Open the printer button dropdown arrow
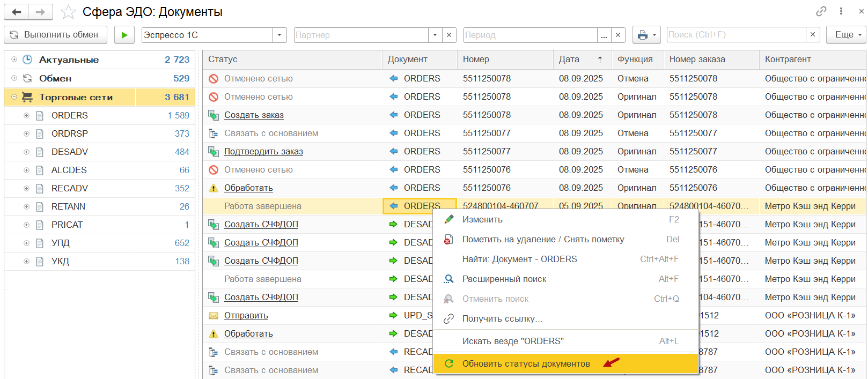Viewport: 868px width, 379px height. (x=654, y=35)
